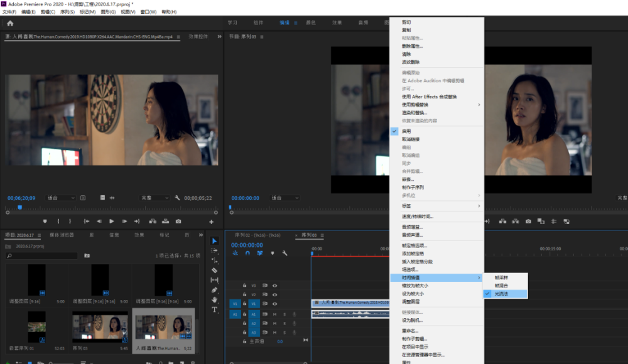Select the Hand tool
This screenshot has width=628, height=364.
coord(214,299)
